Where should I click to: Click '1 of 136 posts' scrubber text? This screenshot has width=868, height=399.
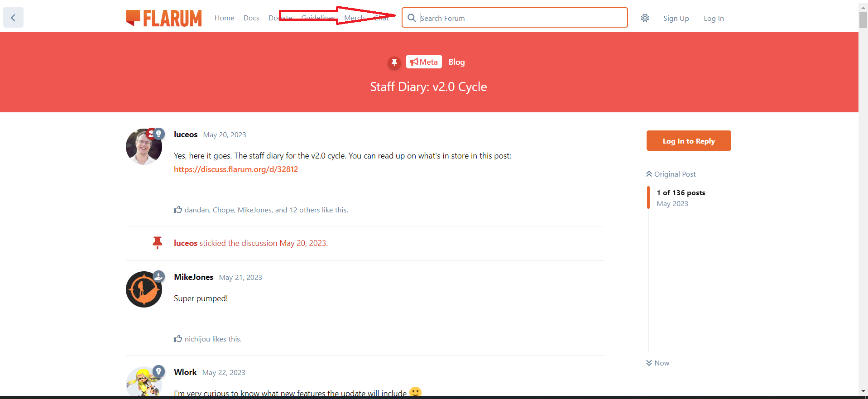(x=681, y=192)
